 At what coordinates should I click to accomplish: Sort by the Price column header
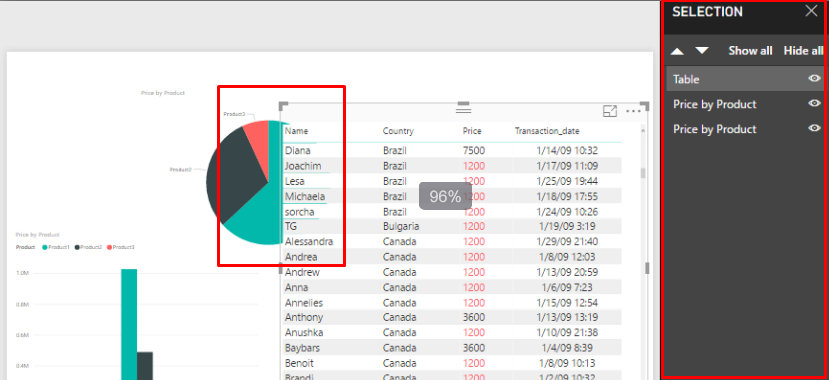tap(472, 131)
